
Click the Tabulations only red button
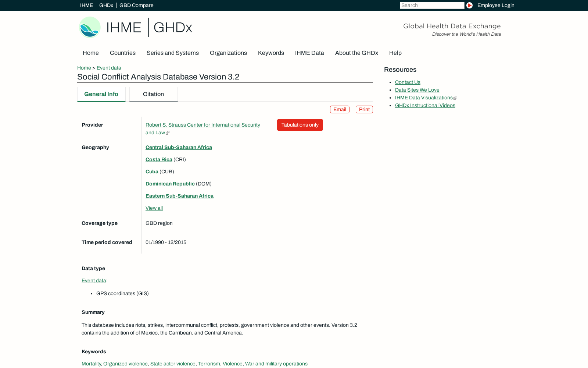click(300, 125)
